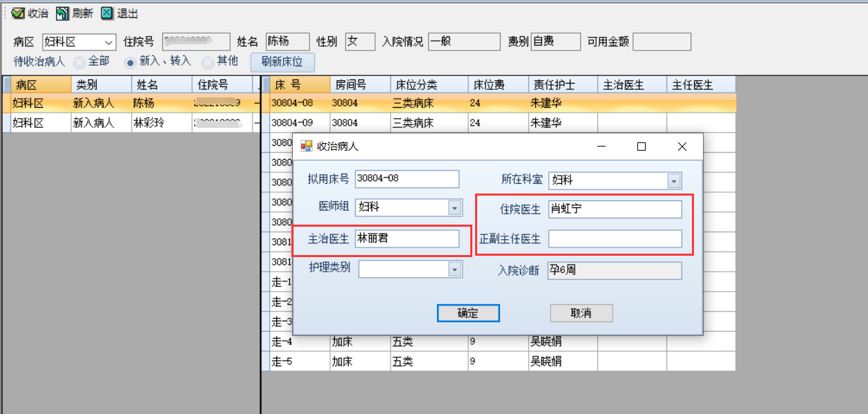Click the 责任护士 column header

pyautogui.click(x=563, y=85)
